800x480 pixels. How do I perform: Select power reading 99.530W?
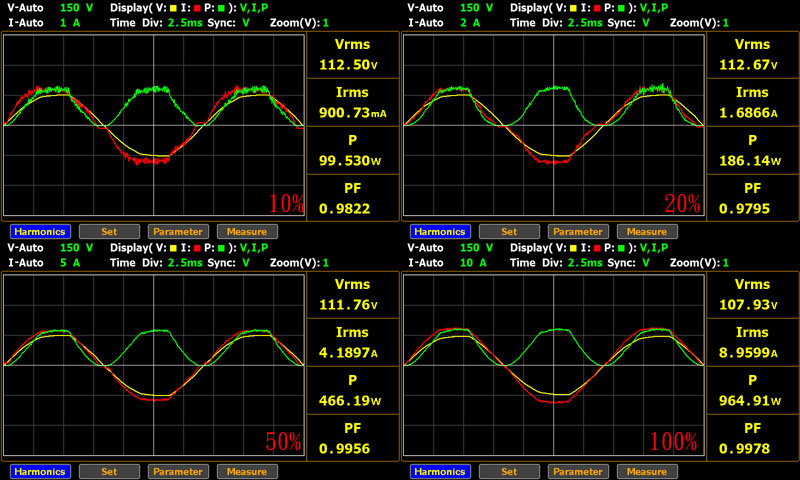350,161
